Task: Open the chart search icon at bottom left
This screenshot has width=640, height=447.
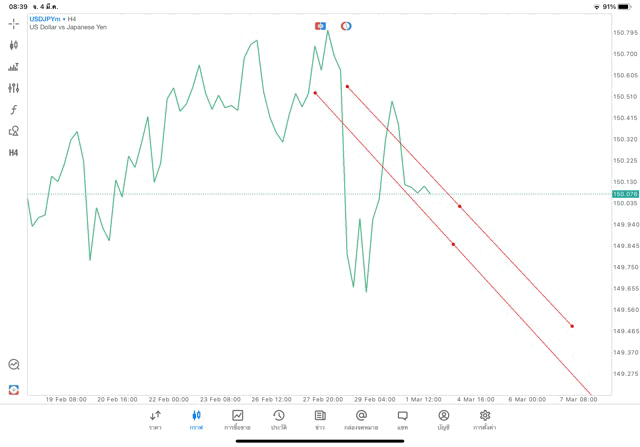Action: (x=14, y=365)
